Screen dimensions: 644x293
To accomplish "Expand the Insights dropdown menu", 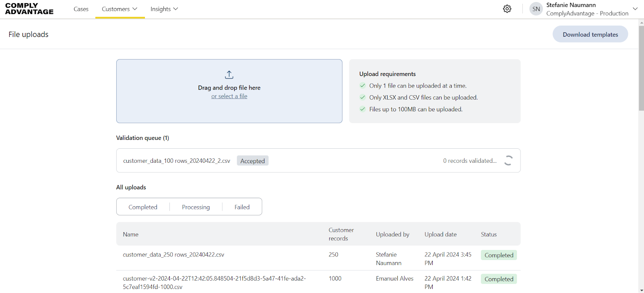I will coord(164,9).
